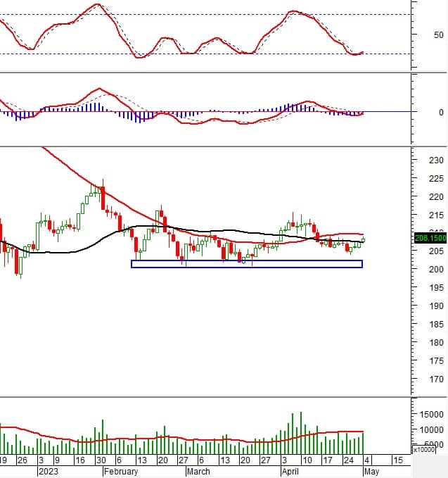This screenshot has width=448, height=478.
Task: Click the 15000 volume axis label
Action: tap(431, 414)
